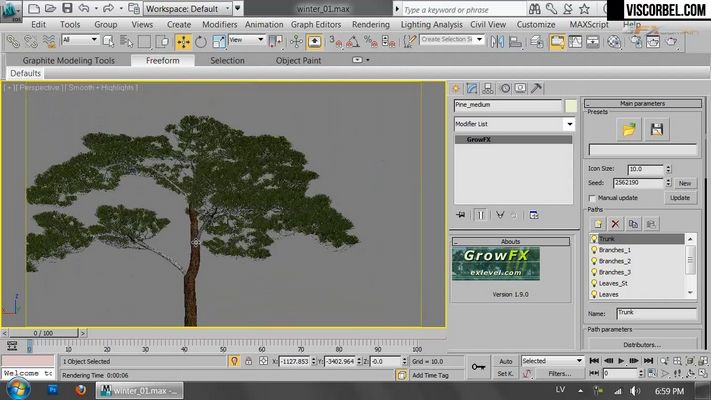The height and width of the screenshot is (400, 711).
Task: Open the Rendering menu
Action: 370,24
